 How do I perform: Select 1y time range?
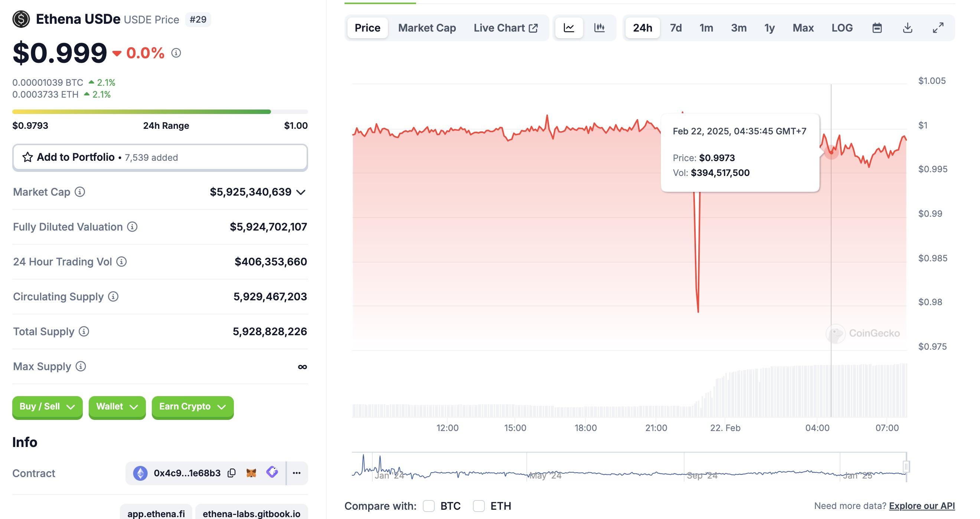(770, 28)
